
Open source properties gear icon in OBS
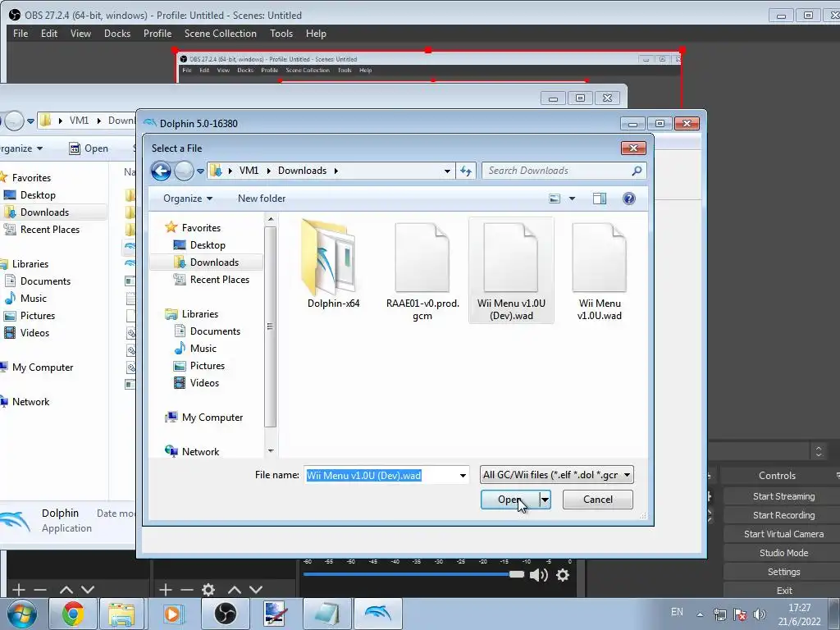[208, 590]
